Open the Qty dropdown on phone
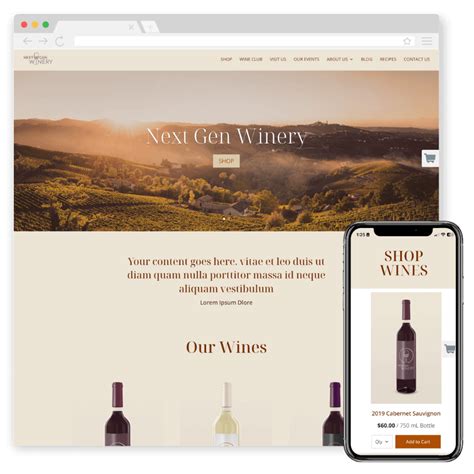 click(x=382, y=442)
